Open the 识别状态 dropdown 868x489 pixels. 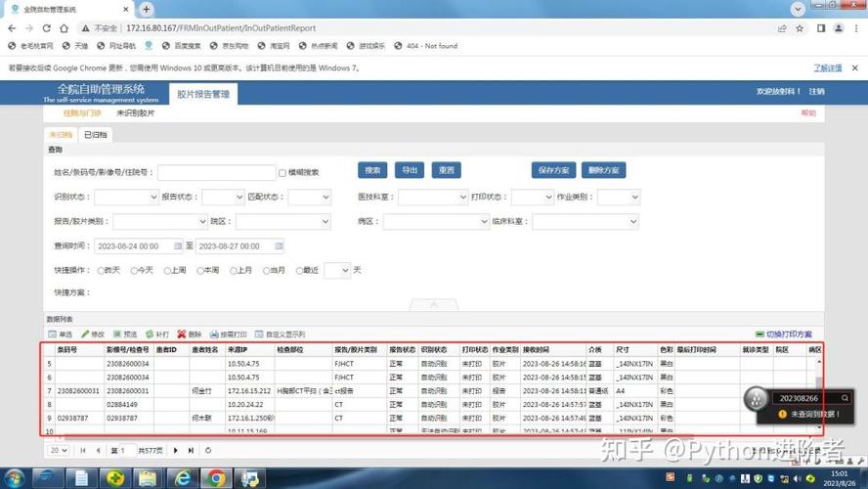(x=127, y=198)
